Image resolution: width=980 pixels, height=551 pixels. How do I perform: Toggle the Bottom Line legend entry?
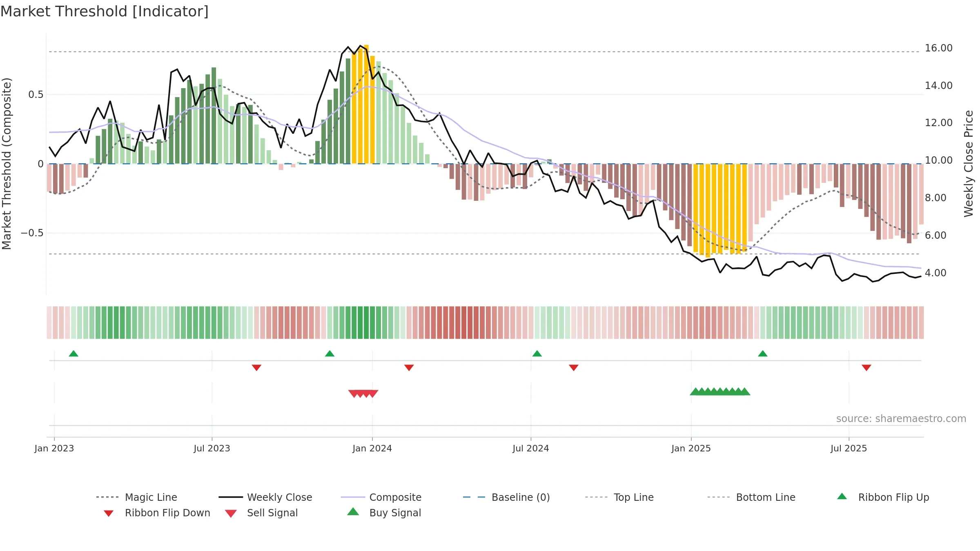751,497
